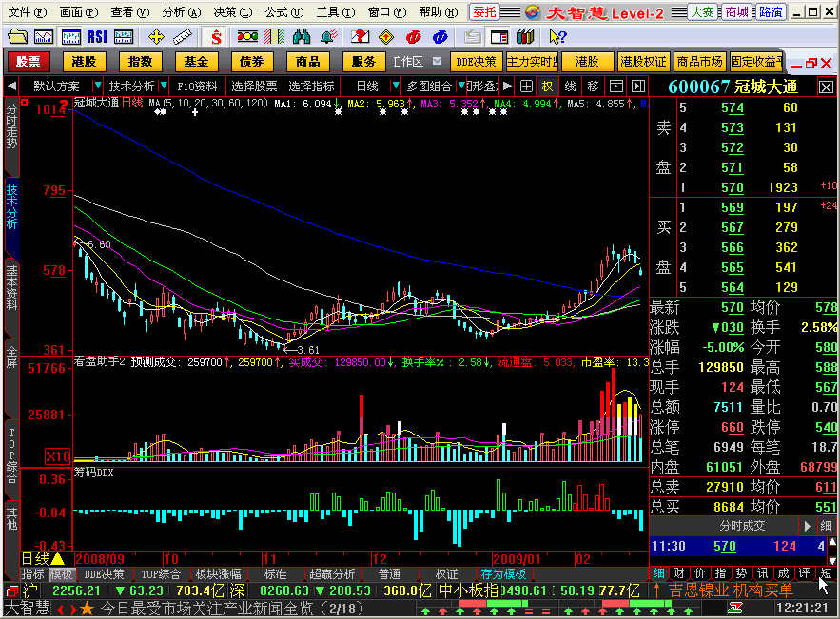Viewport: 840px width, 619px height.
Task: Open the binoculars search icon
Action: tap(302, 36)
